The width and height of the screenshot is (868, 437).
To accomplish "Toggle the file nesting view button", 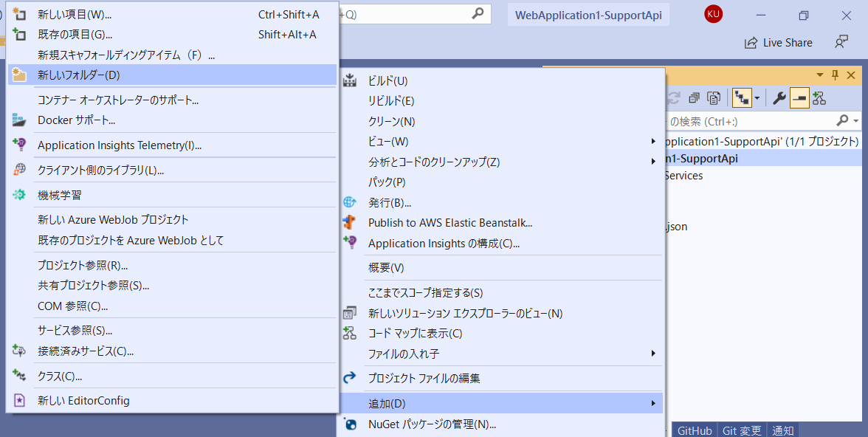I will (x=741, y=99).
